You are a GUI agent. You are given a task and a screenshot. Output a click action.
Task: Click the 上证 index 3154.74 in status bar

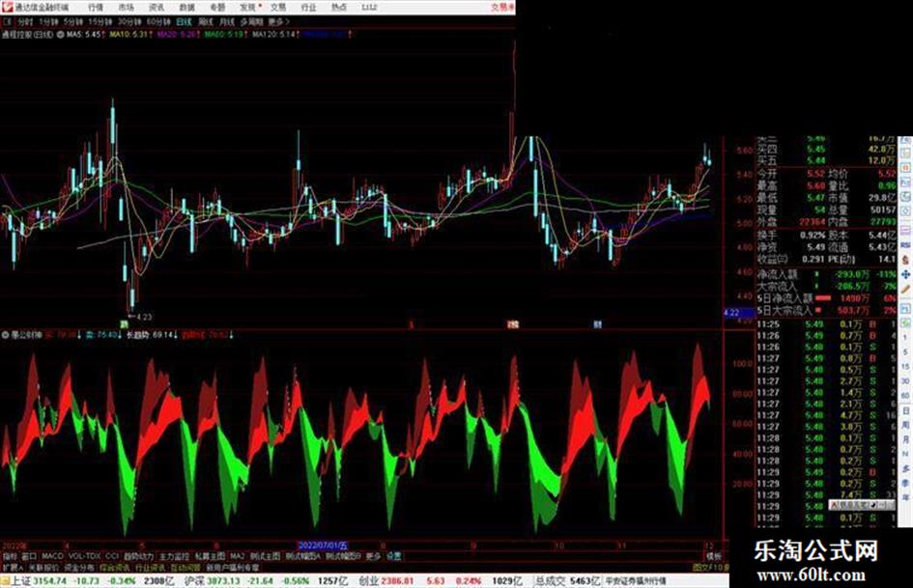click(x=47, y=581)
